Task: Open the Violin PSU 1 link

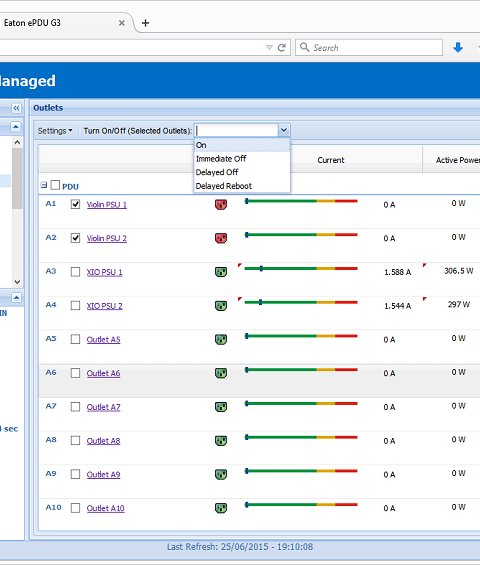Action: [107, 205]
